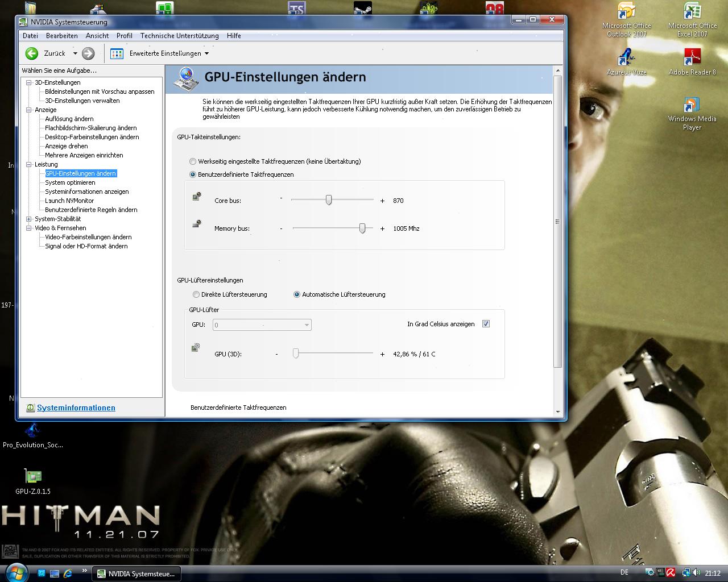The image size is (728, 582).
Task: Select Anzeige drehen
Action: pos(67,146)
